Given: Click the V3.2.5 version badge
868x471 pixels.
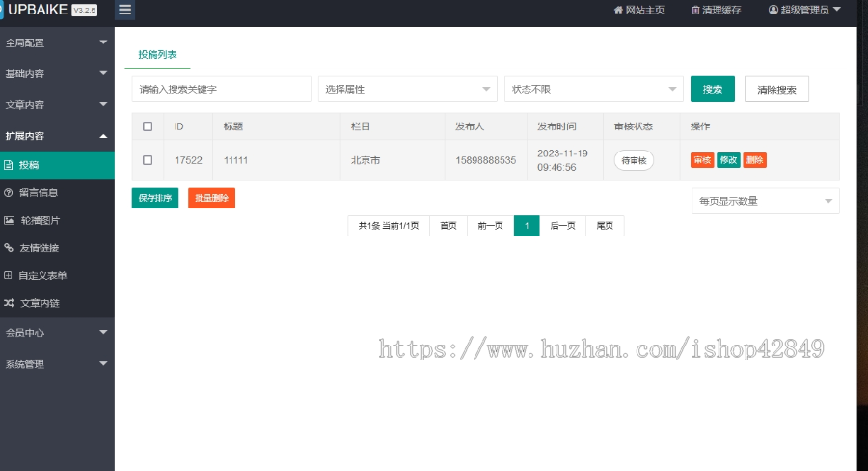Looking at the screenshot, I should [x=84, y=10].
